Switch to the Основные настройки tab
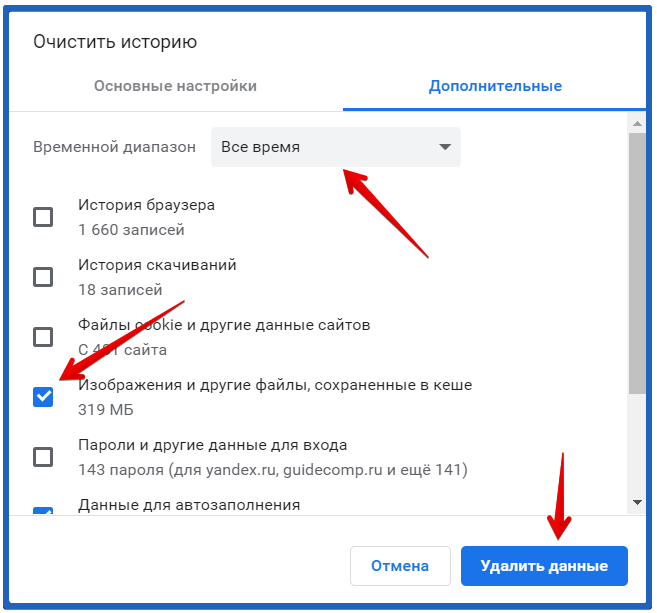The height and width of the screenshot is (613, 657). [175, 86]
